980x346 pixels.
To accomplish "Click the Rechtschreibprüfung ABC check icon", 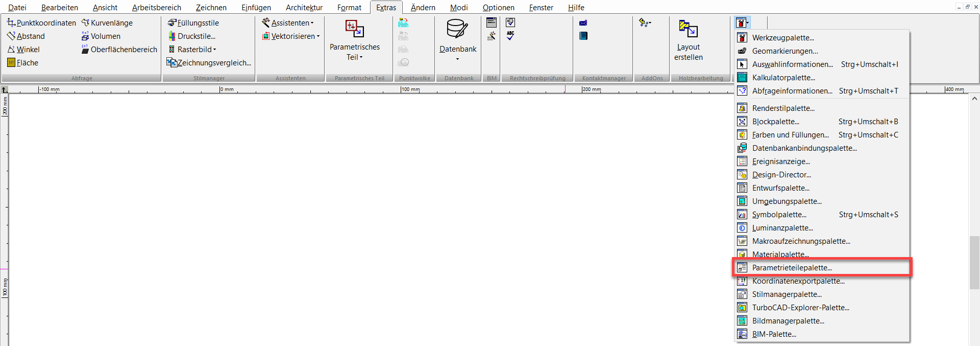I will click(510, 36).
